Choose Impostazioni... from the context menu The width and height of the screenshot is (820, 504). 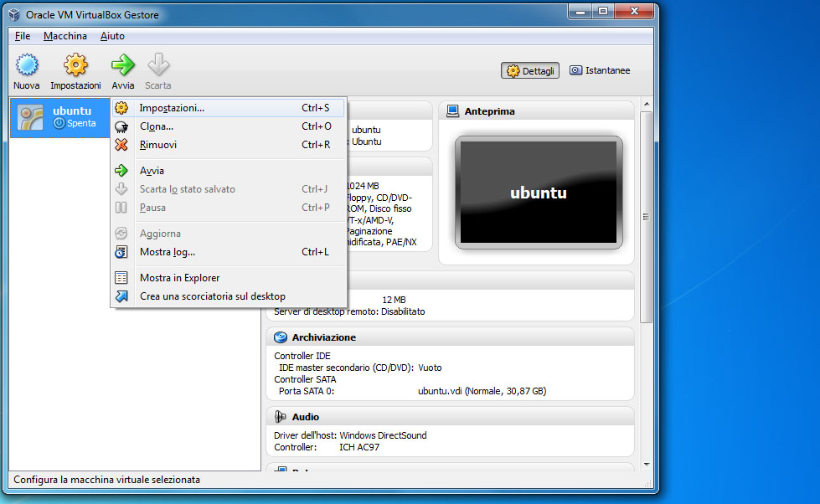tap(229, 108)
